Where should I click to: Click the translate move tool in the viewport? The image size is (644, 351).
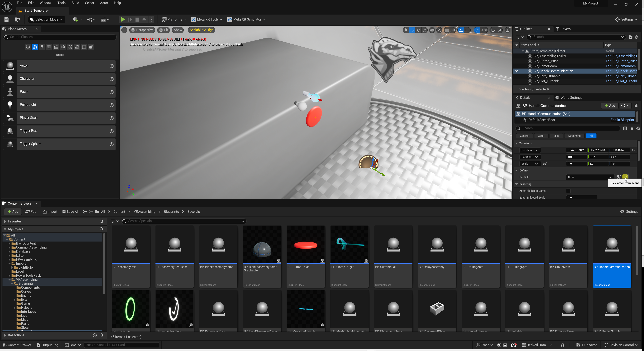[x=412, y=30]
